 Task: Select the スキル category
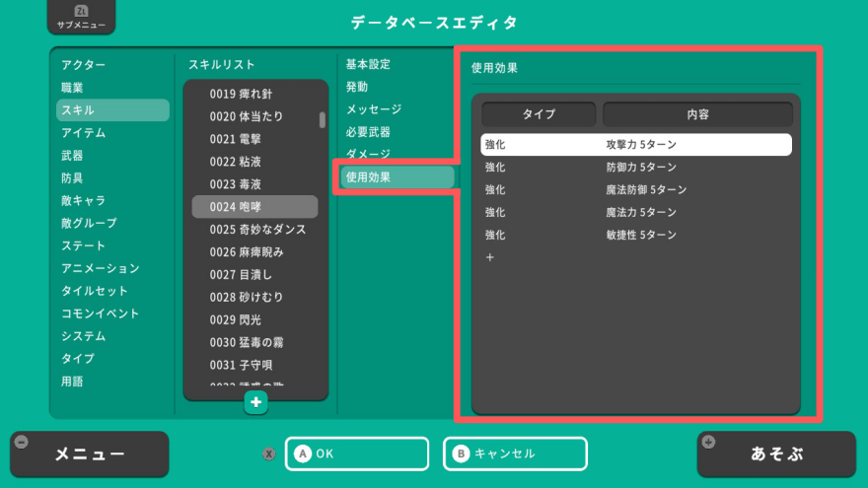pyautogui.click(x=112, y=110)
